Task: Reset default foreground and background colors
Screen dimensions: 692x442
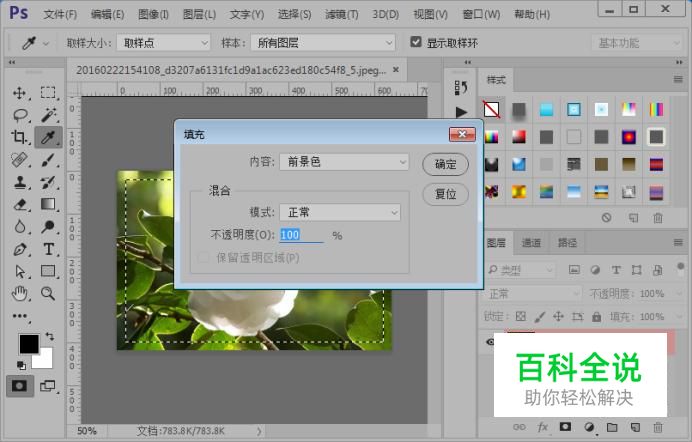Action: click(21, 365)
